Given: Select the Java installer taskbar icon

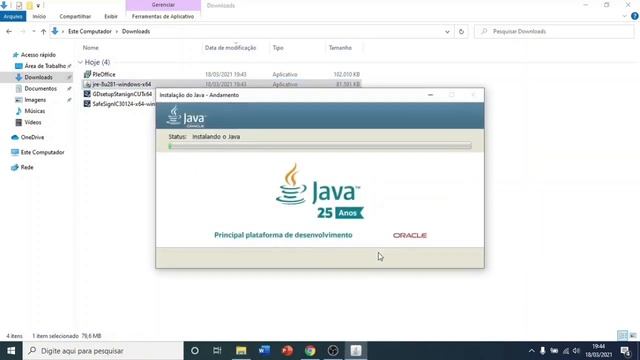Looking at the screenshot, I should pyautogui.click(x=356, y=351).
